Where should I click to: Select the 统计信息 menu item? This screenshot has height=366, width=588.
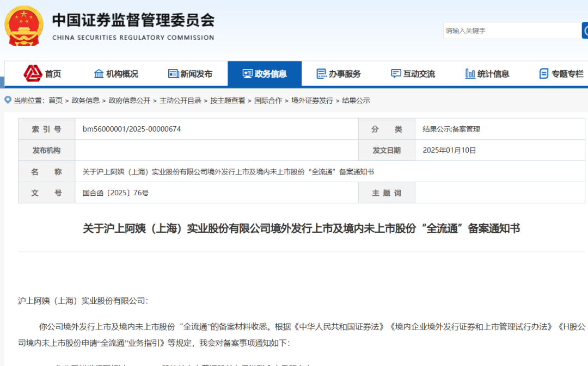487,74
